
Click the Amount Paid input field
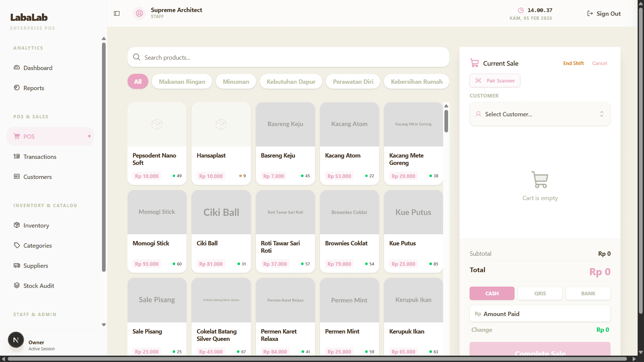(540, 314)
